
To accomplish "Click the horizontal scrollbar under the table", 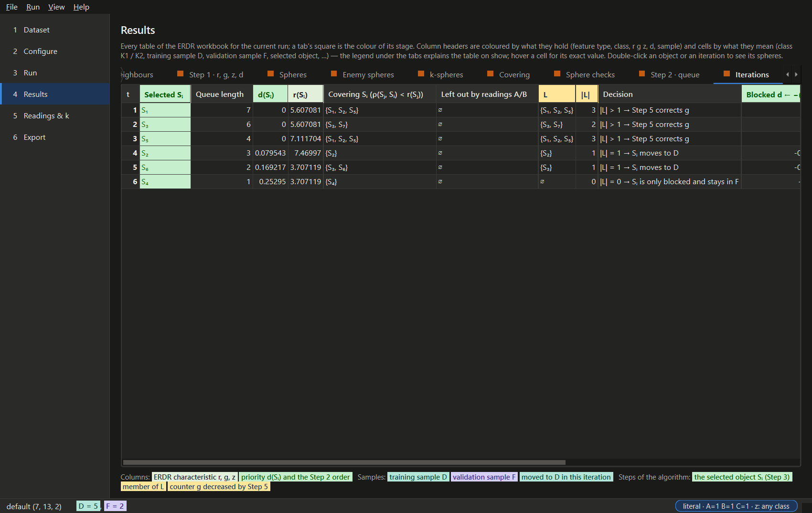I will coord(344,462).
